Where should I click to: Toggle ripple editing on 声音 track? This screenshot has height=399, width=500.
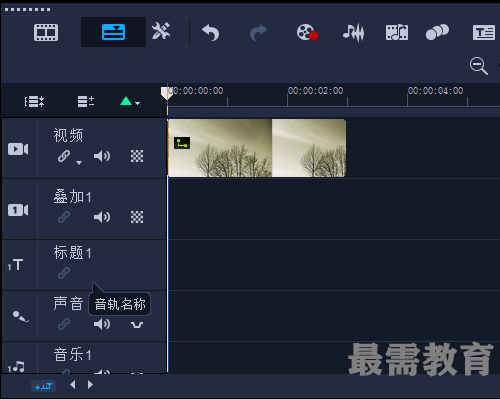64,324
